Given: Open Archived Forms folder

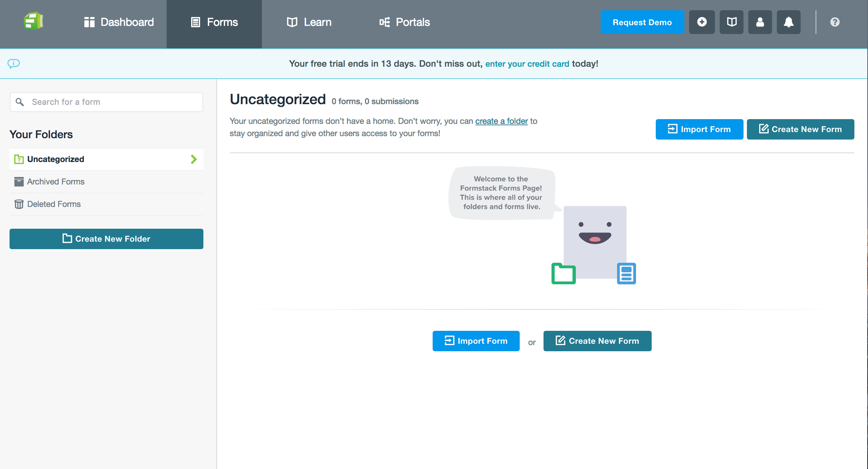Looking at the screenshot, I should 106,182.
